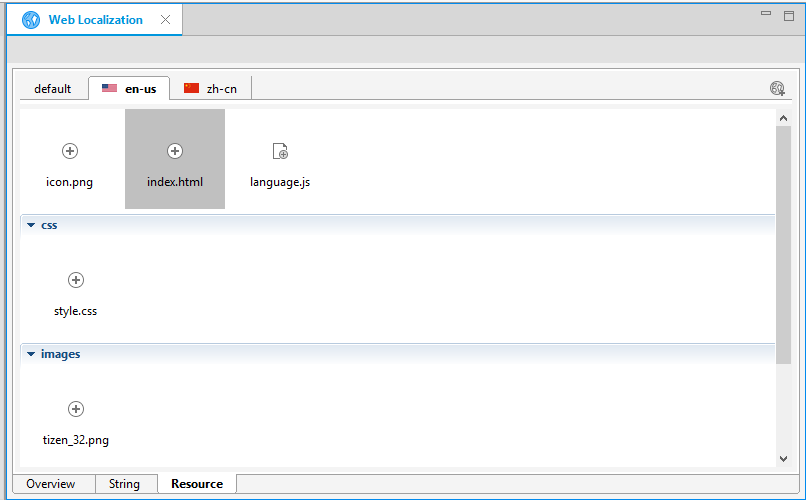806x500 pixels.
Task: Click the plus icon above icon.png
Action: (70, 151)
